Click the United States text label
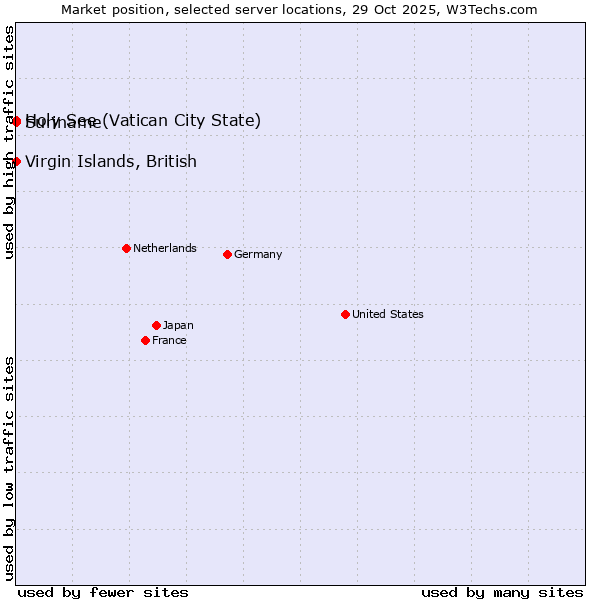 coord(387,314)
